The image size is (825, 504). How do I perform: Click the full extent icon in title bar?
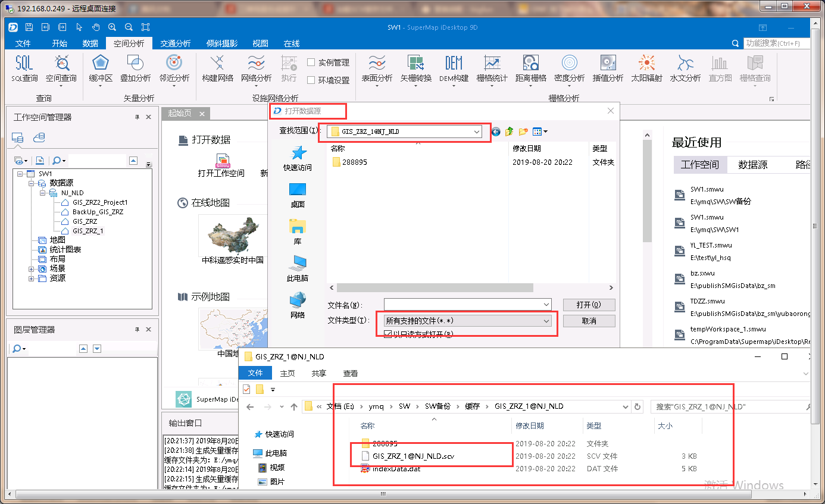[x=146, y=27]
